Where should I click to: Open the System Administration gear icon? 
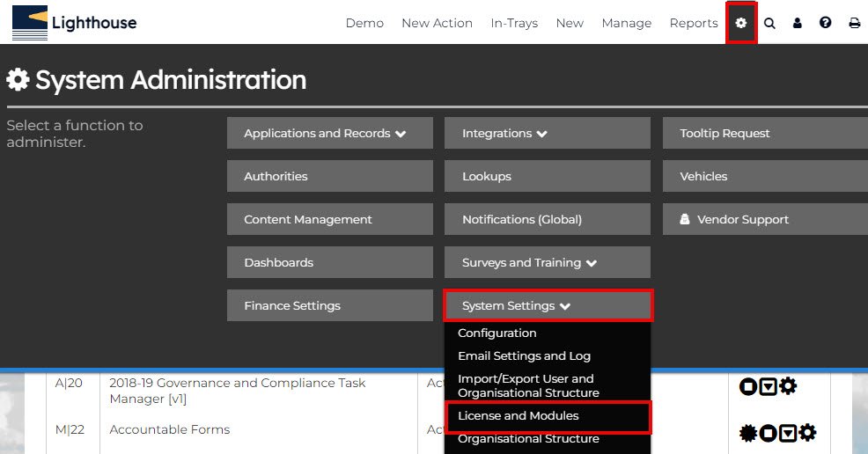[x=741, y=23]
